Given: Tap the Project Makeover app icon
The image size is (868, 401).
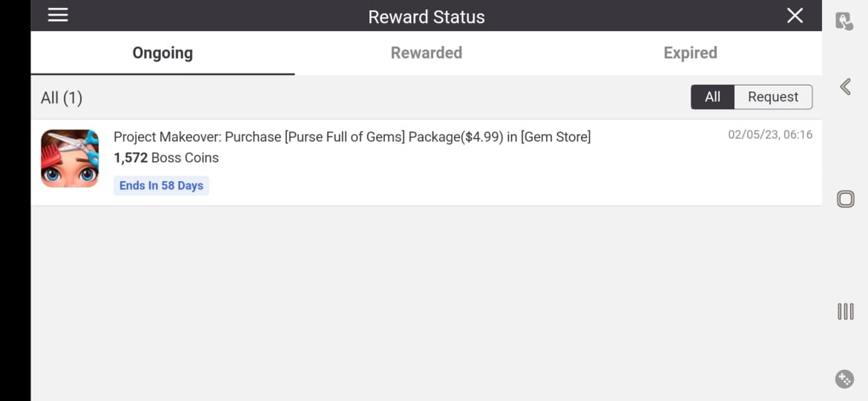Looking at the screenshot, I should click(70, 158).
